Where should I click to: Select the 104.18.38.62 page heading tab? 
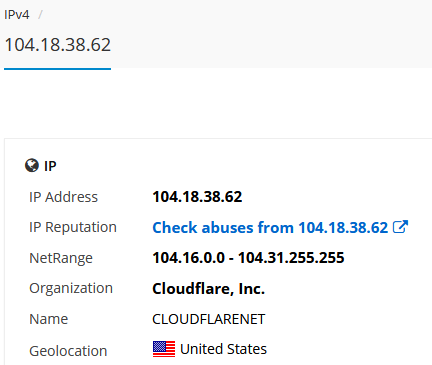point(57,45)
